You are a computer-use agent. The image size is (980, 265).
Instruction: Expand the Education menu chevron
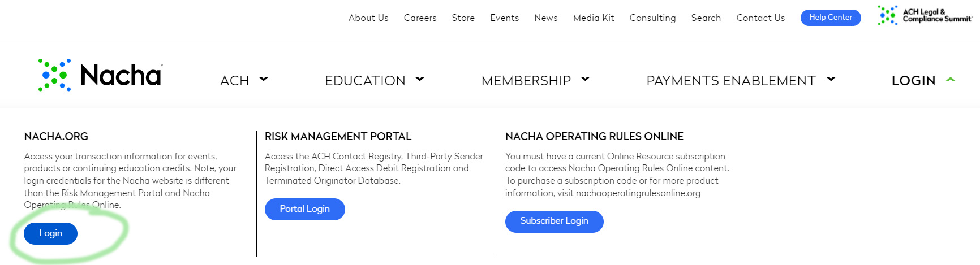[420, 79]
